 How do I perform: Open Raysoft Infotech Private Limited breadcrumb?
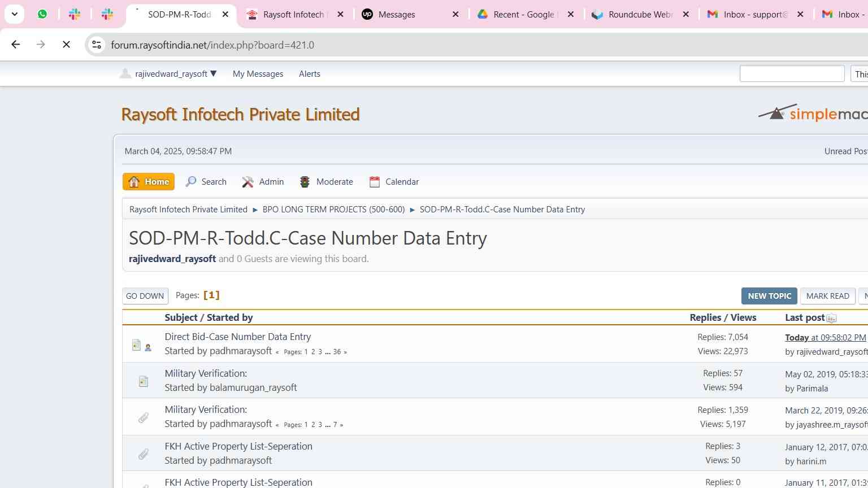188,209
